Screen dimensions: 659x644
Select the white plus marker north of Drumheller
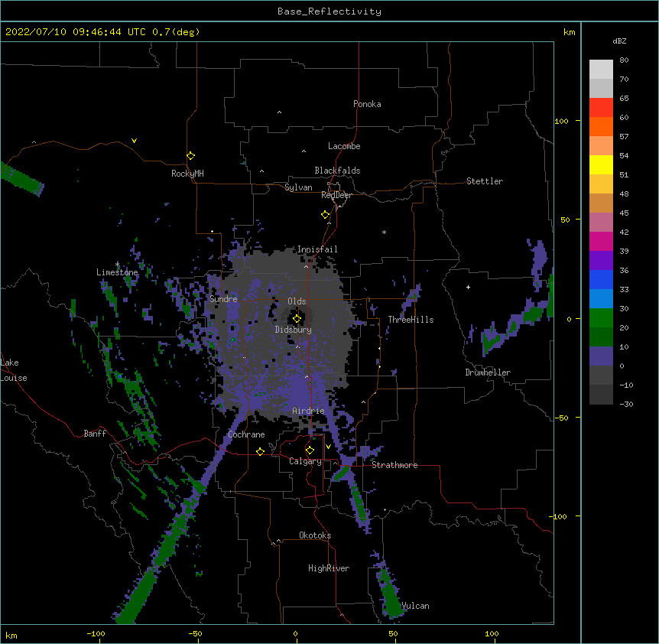(x=468, y=287)
